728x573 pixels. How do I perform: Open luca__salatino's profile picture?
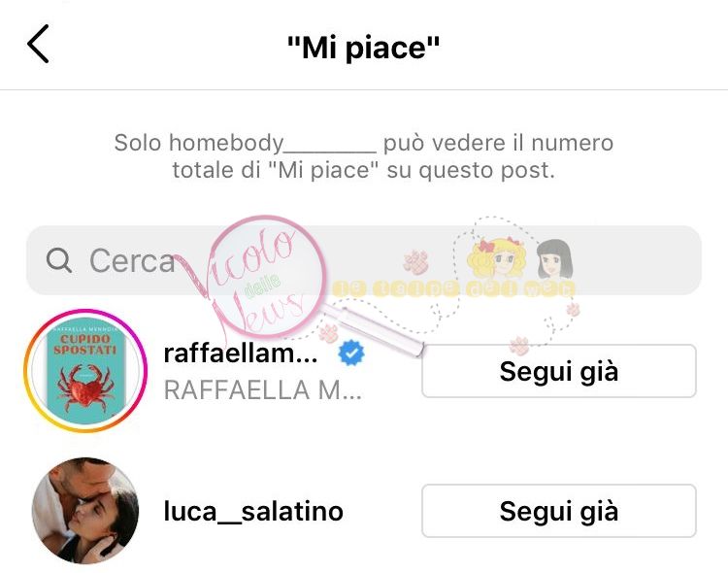(85, 511)
